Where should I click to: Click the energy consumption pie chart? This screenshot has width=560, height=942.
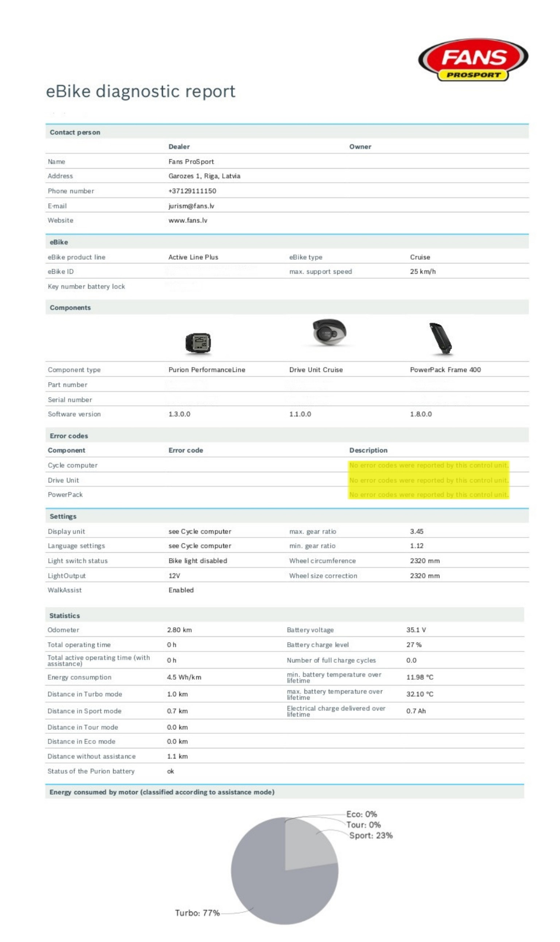pos(284,871)
